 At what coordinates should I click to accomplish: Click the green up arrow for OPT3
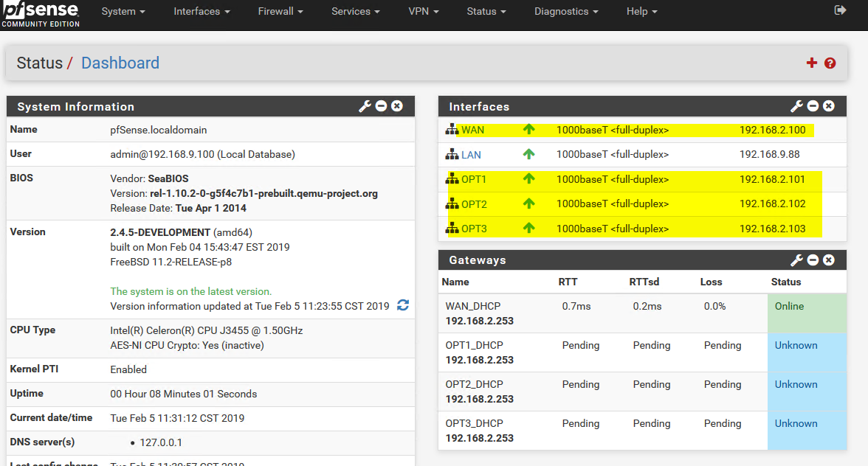[x=528, y=228]
